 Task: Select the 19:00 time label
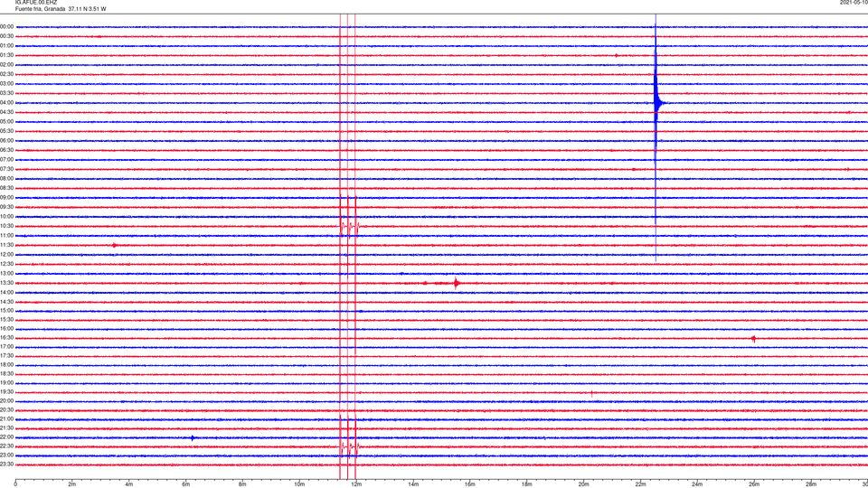pyautogui.click(x=7, y=383)
